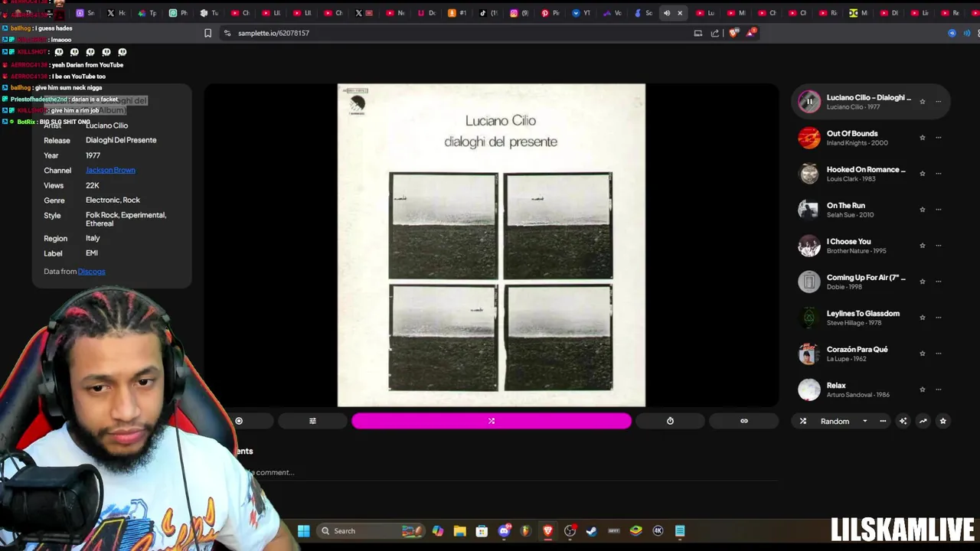This screenshot has width=980, height=551.
Task: Click the sparkle icon in playlist toolbar
Action: (903, 421)
